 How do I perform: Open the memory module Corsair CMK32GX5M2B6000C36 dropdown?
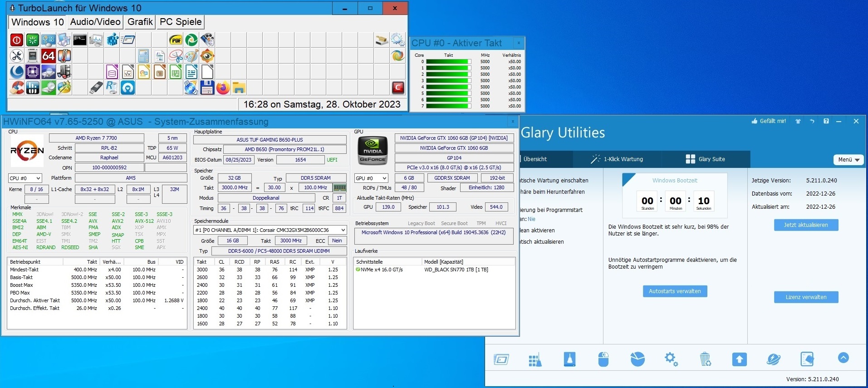click(270, 230)
